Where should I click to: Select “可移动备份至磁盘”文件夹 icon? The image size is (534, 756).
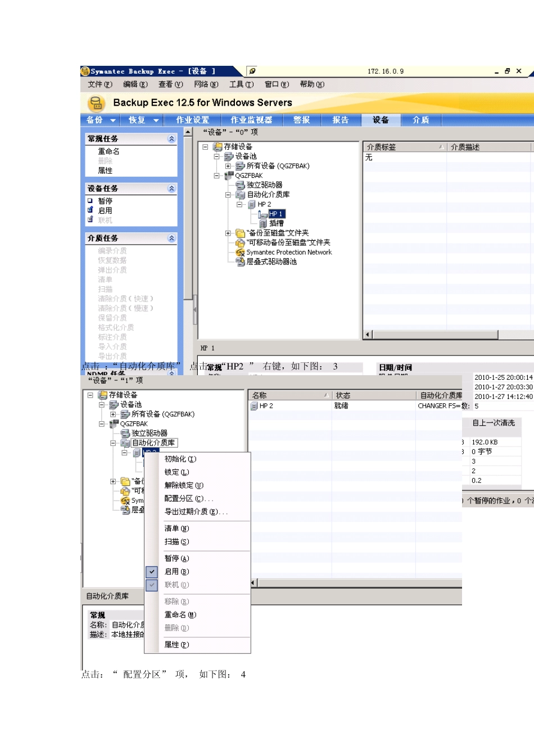click(x=240, y=242)
